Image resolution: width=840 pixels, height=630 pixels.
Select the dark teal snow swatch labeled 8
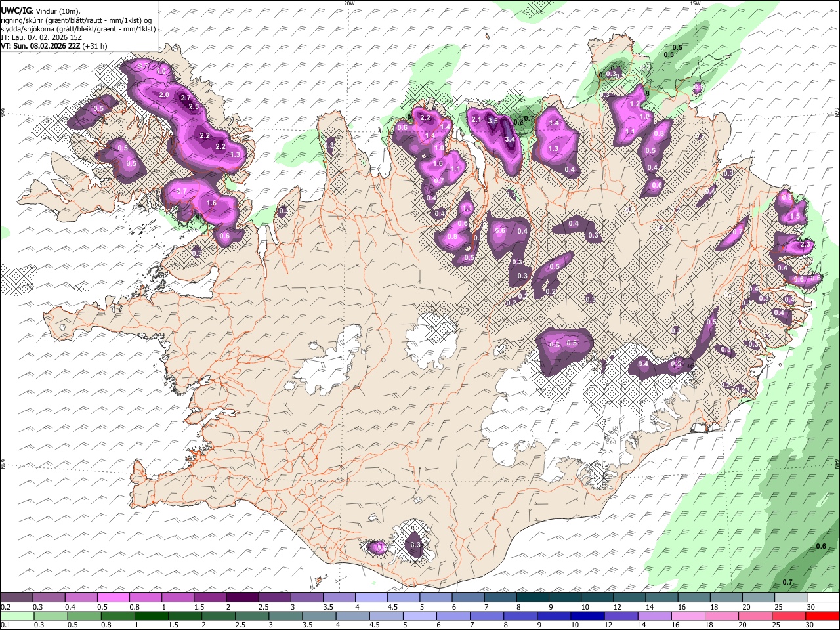(532, 597)
